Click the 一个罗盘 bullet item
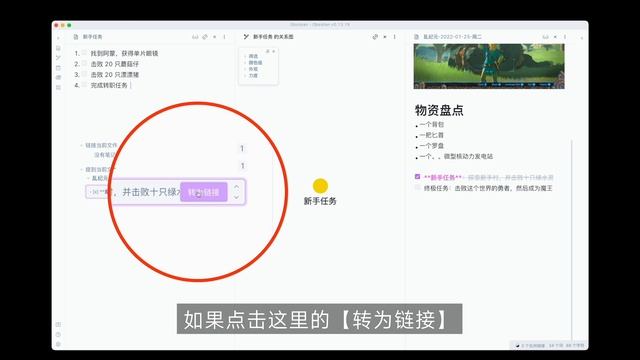Viewport: 640px width, 360px height. click(431, 145)
